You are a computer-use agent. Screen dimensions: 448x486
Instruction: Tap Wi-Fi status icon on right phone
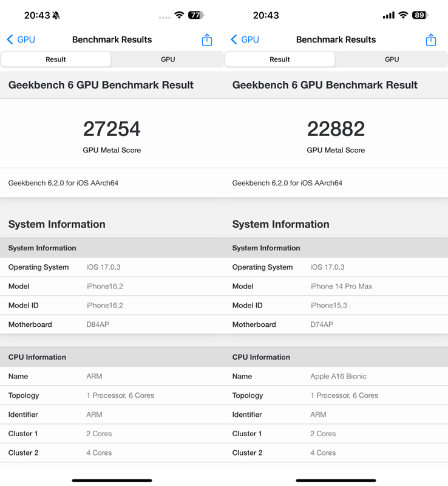coord(403,15)
